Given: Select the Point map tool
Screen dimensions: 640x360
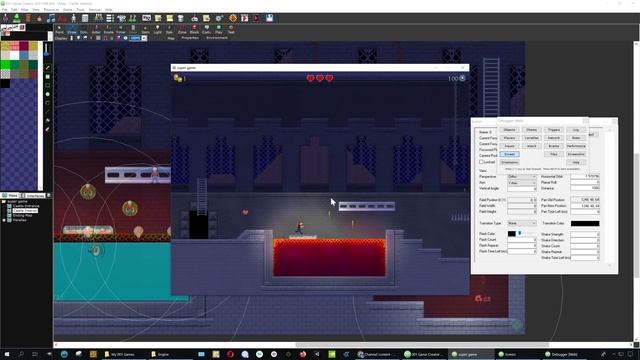Looking at the screenshot, I should pyautogui.click(x=60, y=29).
